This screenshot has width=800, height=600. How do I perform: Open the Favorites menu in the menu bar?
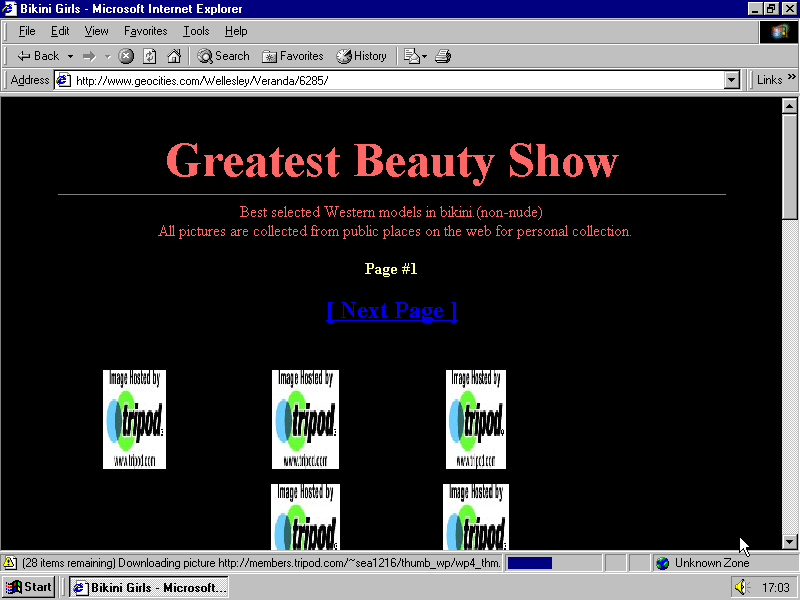(x=145, y=31)
